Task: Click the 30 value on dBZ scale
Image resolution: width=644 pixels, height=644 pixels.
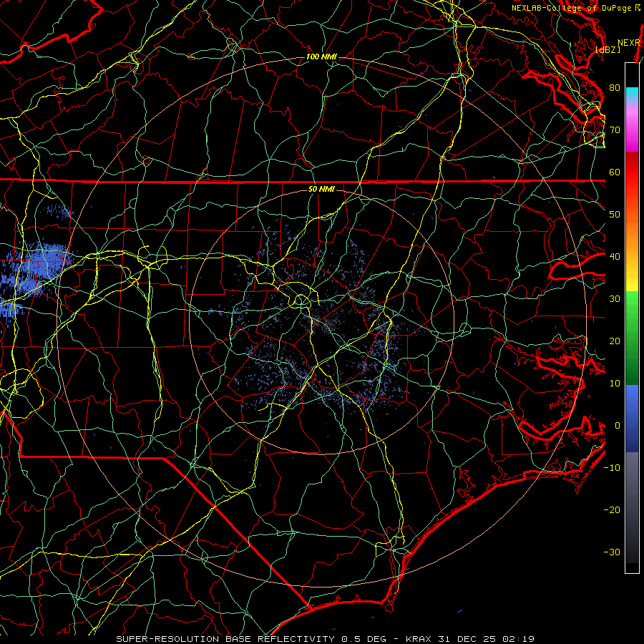Action: pyautogui.click(x=615, y=299)
